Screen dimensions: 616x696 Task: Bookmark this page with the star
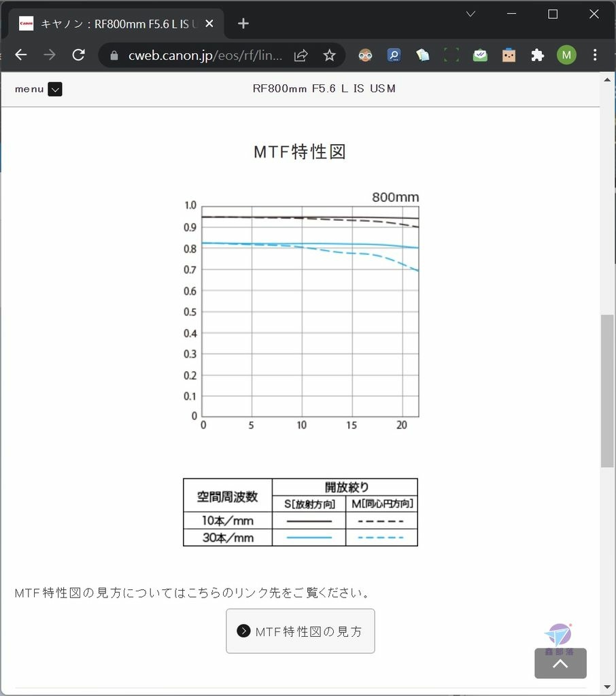point(329,56)
